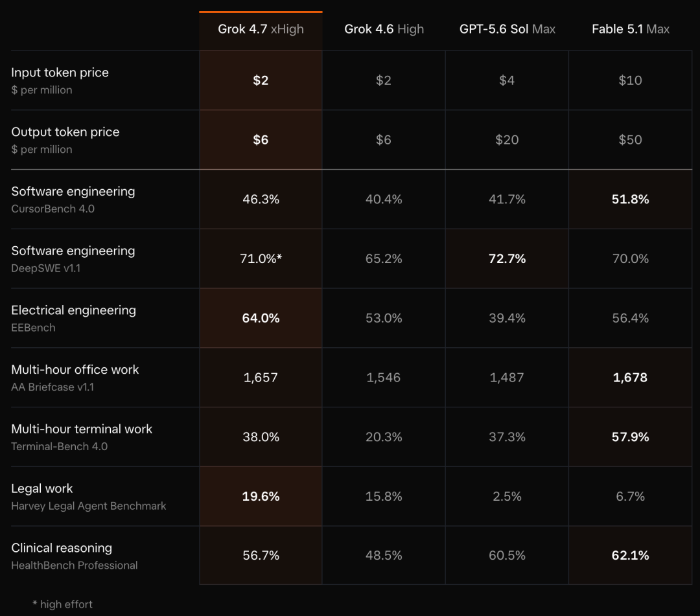Select the Grok 4.7 xHigh column header
This screenshot has height=616, width=700.
(261, 29)
